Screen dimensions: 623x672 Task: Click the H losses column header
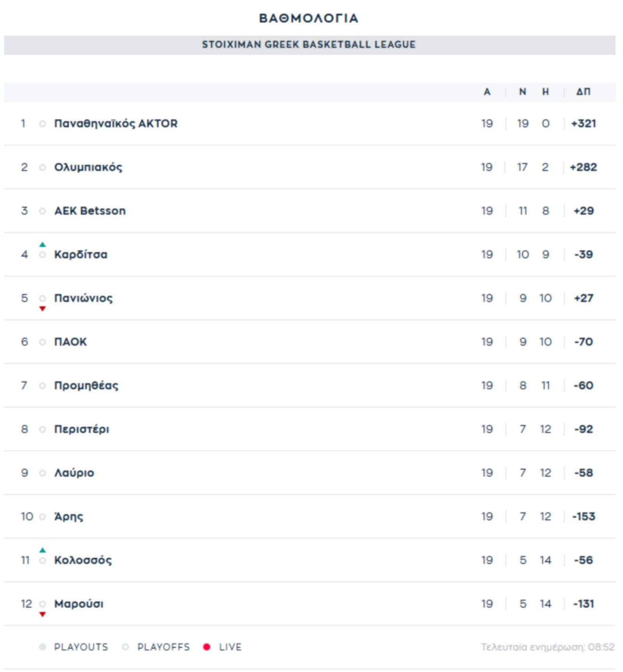point(546,92)
